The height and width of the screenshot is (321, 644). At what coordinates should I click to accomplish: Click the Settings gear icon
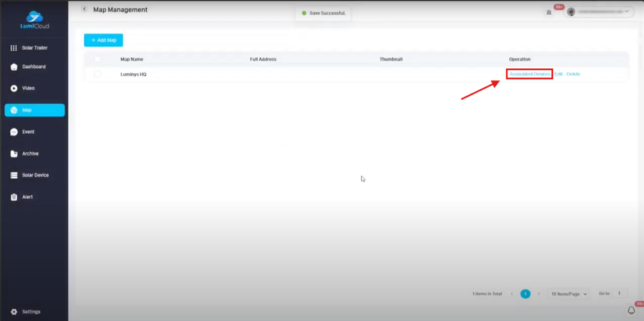tap(14, 312)
